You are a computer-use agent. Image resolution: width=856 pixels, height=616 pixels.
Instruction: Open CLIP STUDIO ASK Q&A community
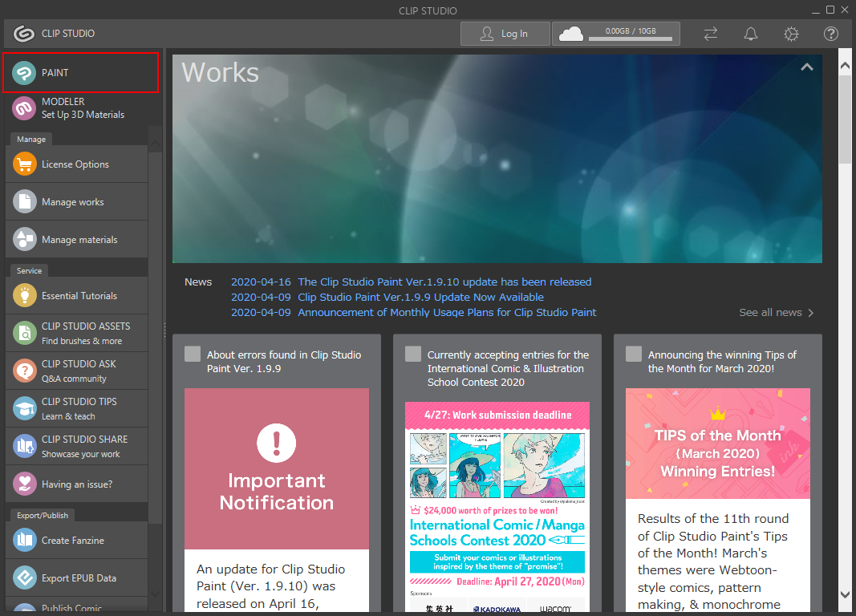pos(80,371)
